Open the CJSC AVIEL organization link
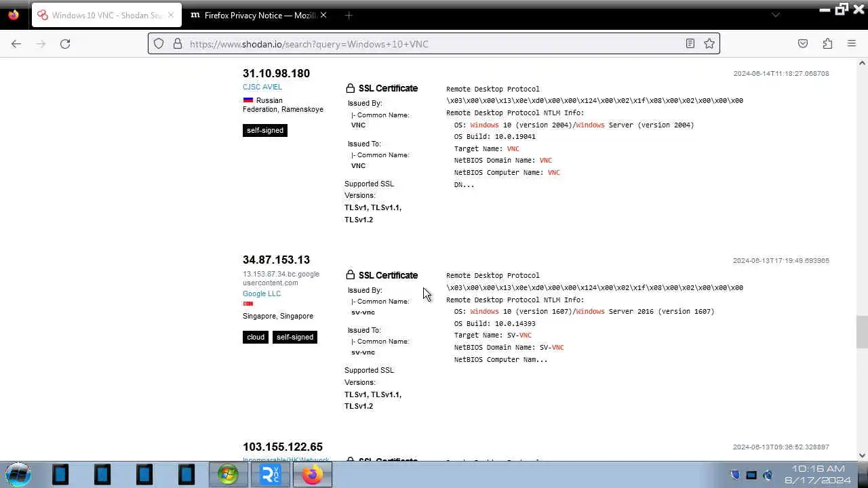The height and width of the screenshot is (488, 868). [262, 87]
